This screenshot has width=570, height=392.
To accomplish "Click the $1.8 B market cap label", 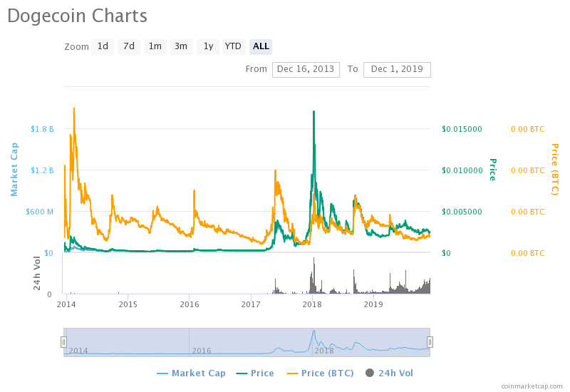I will (42, 129).
